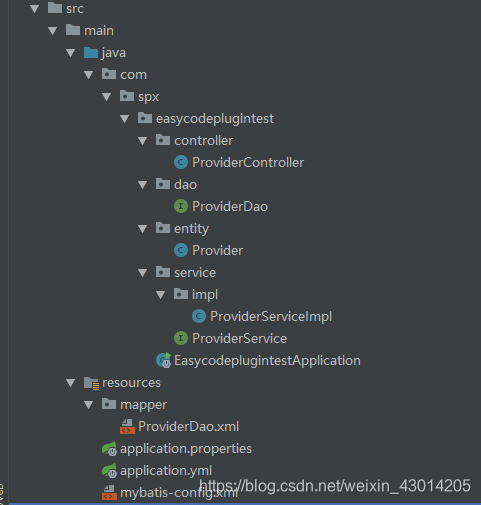Select the resources folder name
The width and height of the screenshot is (481, 505).
[131, 383]
